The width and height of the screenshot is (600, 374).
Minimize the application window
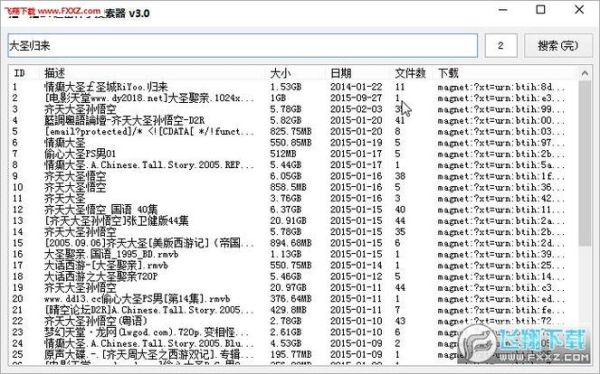[503, 10]
